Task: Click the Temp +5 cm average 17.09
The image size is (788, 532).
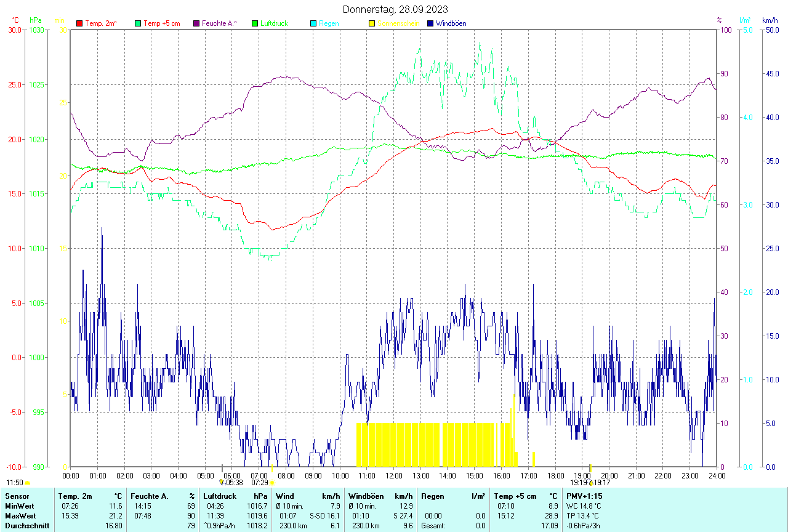Action: click(551, 526)
